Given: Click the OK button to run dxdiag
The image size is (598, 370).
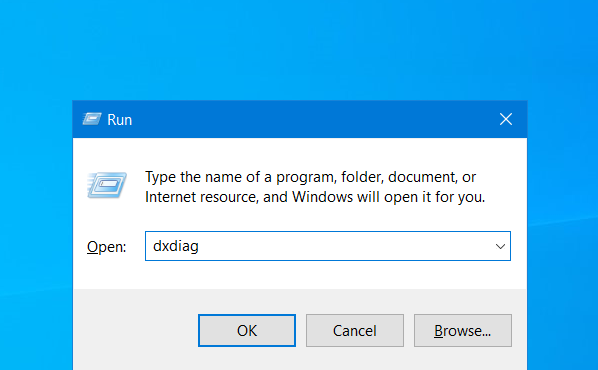Looking at the screenshot, I should pos(247,330).
